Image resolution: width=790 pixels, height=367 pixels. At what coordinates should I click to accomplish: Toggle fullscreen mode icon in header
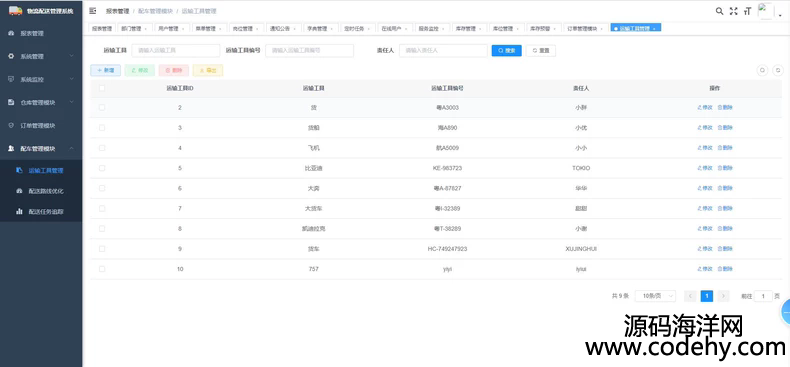(x=734, y=11)
